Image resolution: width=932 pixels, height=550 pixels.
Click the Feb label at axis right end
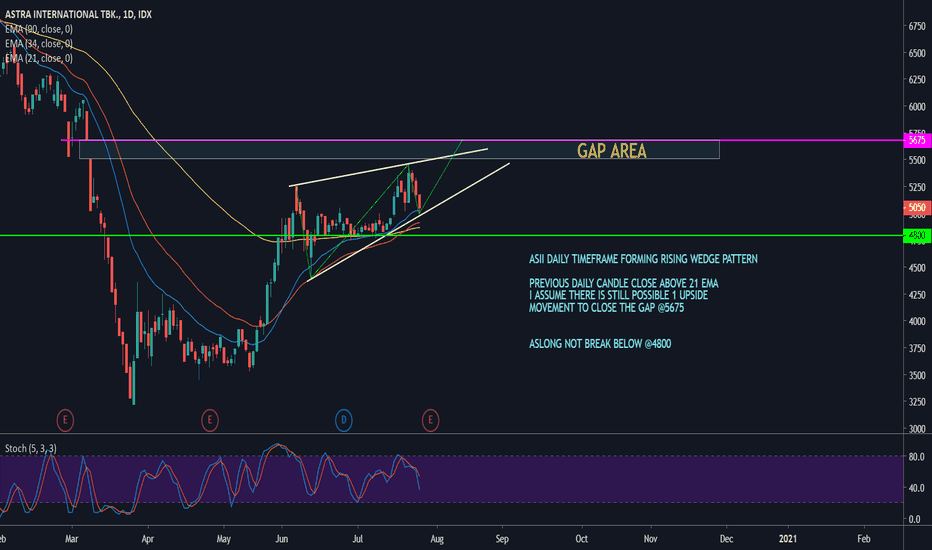[864, 539]
